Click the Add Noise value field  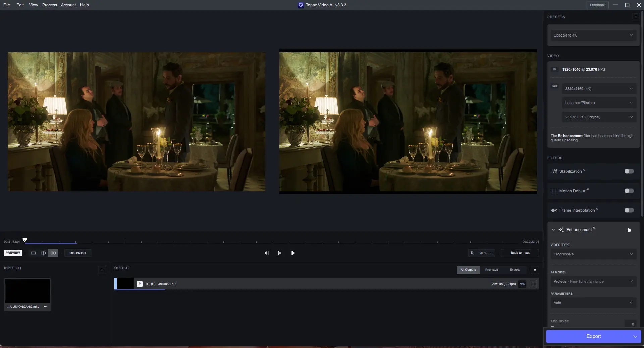pyautogui.click(x=631, y=324)
